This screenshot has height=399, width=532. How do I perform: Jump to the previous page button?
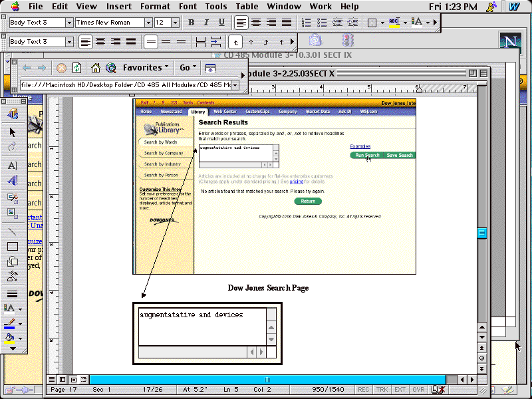click(481, 348)
